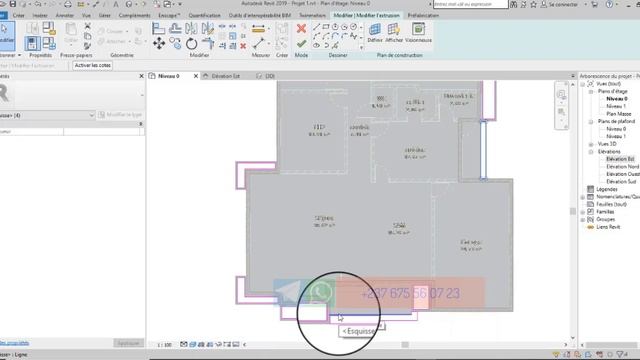Click the Cut to clipboard scissors icon
640x360 pixels.
click(87, 26)
